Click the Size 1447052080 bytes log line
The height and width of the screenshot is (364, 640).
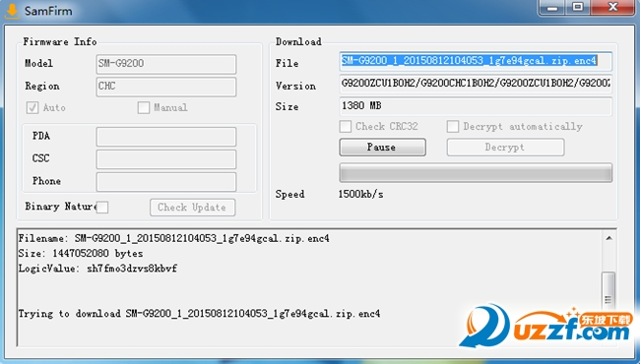coord(81,254)
